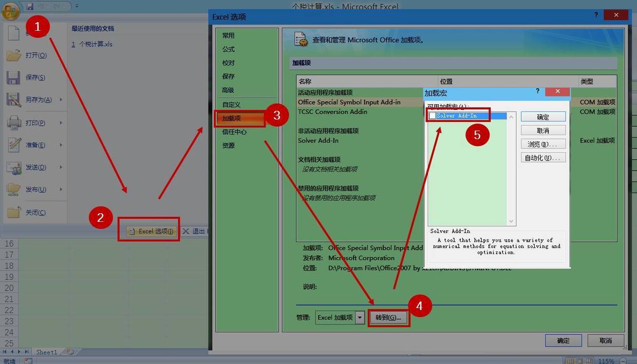Click the 打开(O) folder icon
Image resolution: width=637 pixels, height=364 pixels.
[13, 55]
